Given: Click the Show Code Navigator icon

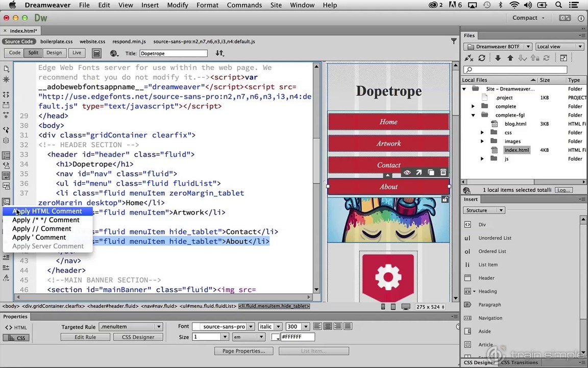Looking at the screenshot, I should tap(6, 79).
